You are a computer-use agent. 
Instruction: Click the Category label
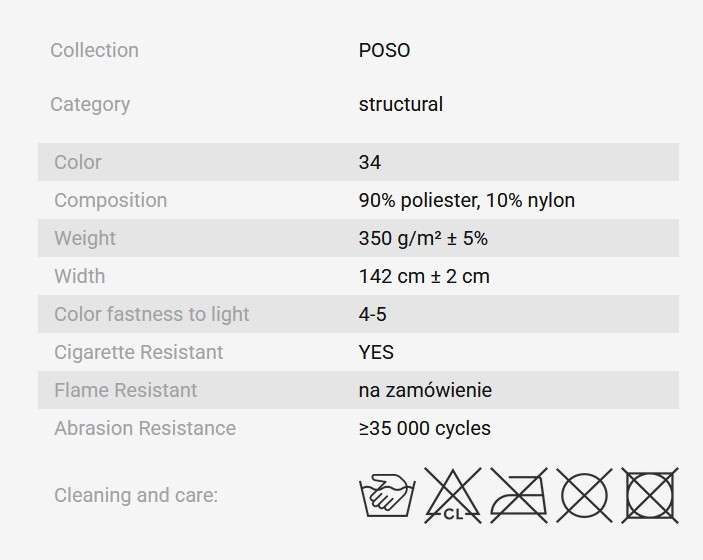[x=90, y=104]
